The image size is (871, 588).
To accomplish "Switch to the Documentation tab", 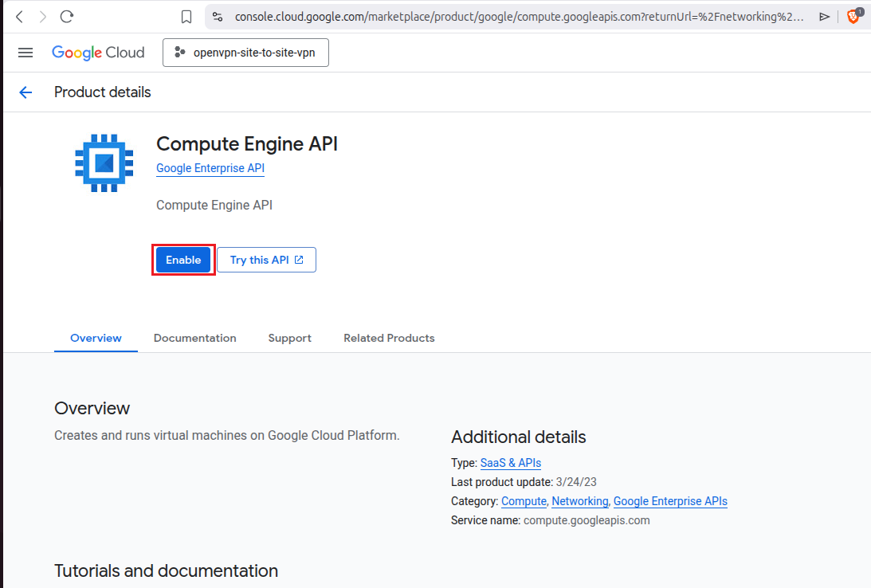I will [195, 338].
